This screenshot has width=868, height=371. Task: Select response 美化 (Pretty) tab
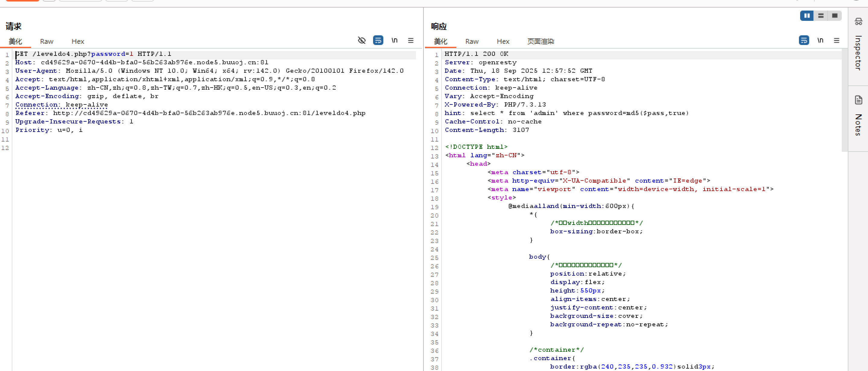[x=441, y=41]
